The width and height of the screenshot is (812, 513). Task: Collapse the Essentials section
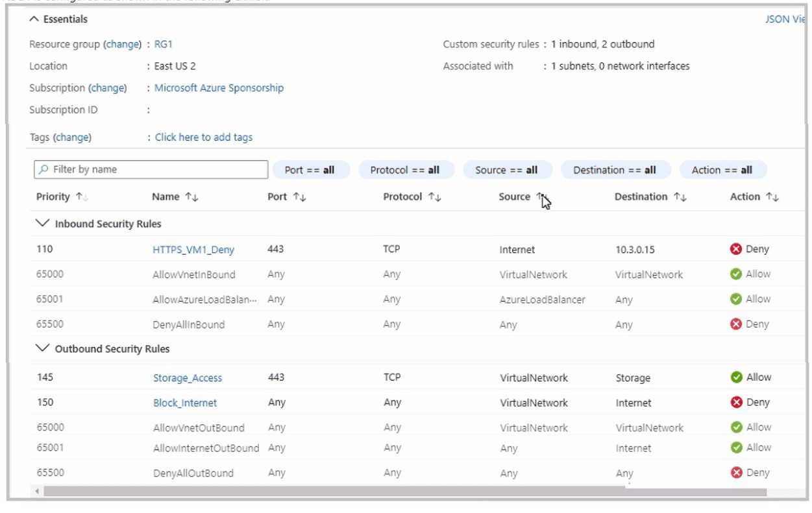tap(34, 19)
